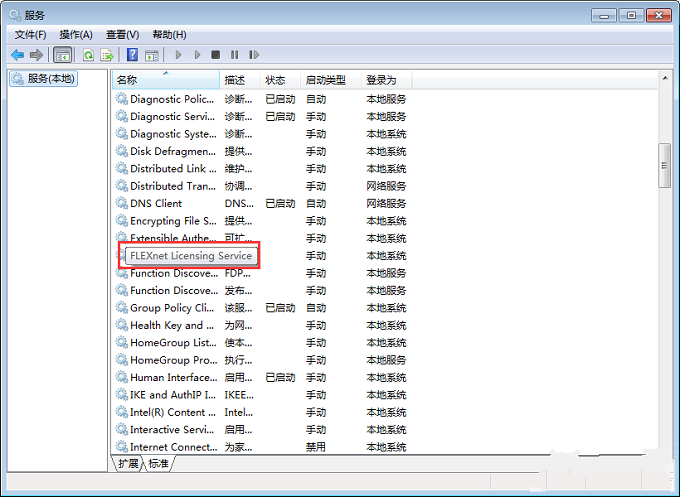Click the gear icon beside Human Interface...

(121, 377)
